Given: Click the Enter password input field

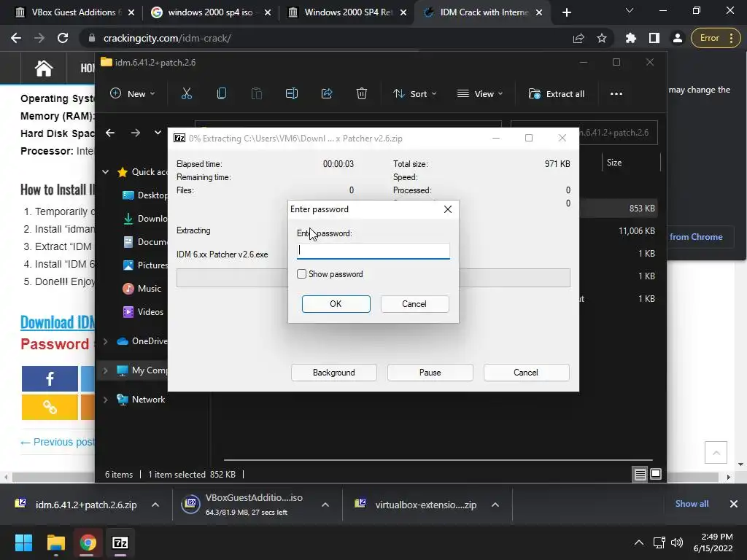Looking at the screenshot, I should coord(373,251).
